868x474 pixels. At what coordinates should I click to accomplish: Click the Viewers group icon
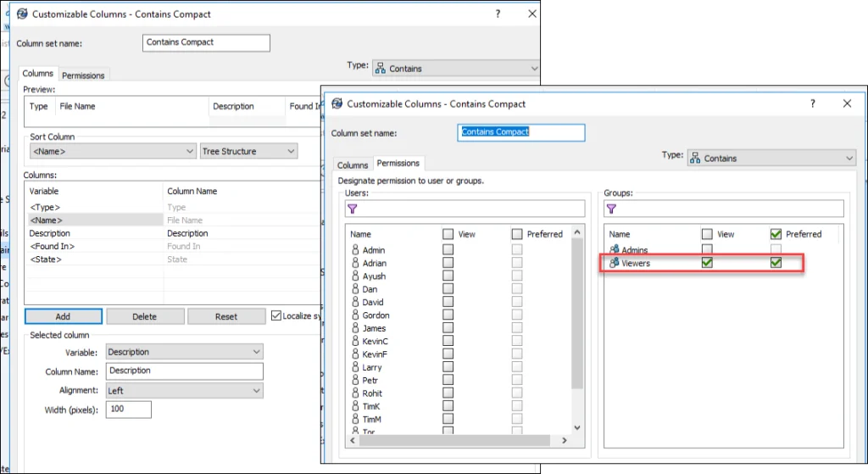coord(615,264)
